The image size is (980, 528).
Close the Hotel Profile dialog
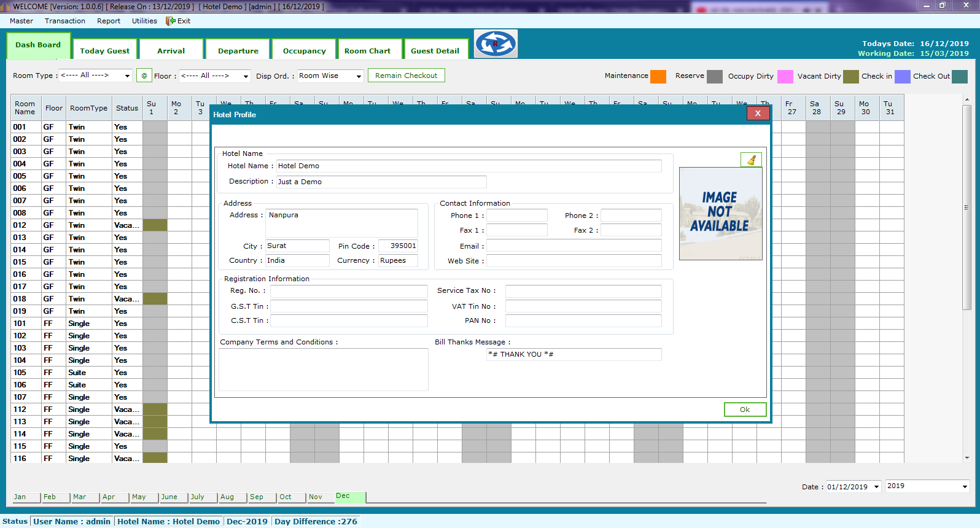point(757,114)
